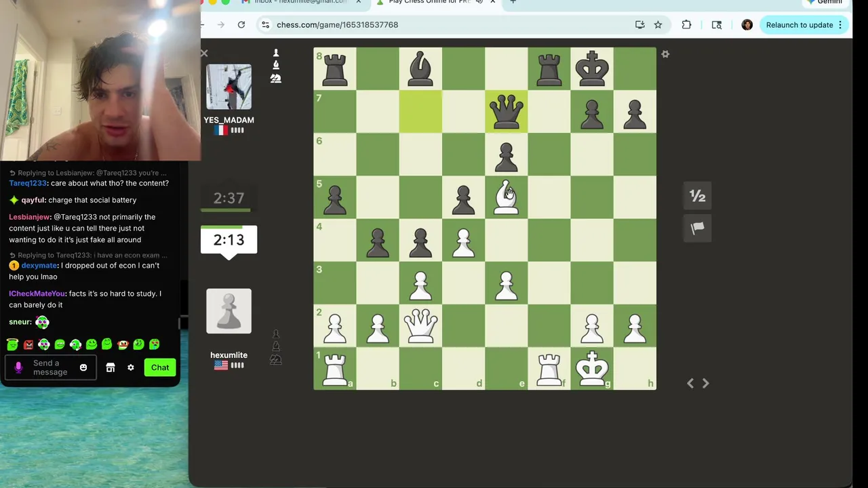This screenshot has height=488, width=868.
Task: Mute audio on the chess tab
Action: (479, 3)
